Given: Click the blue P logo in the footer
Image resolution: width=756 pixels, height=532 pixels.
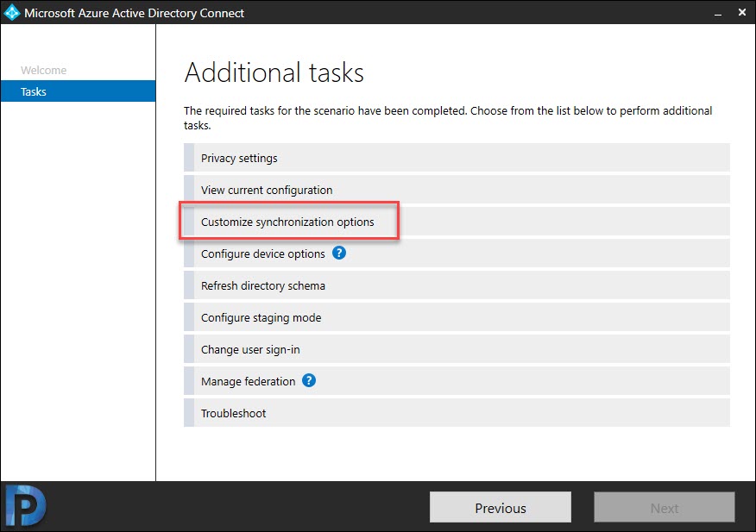Looking at the screenshot, I should [26, 506].
